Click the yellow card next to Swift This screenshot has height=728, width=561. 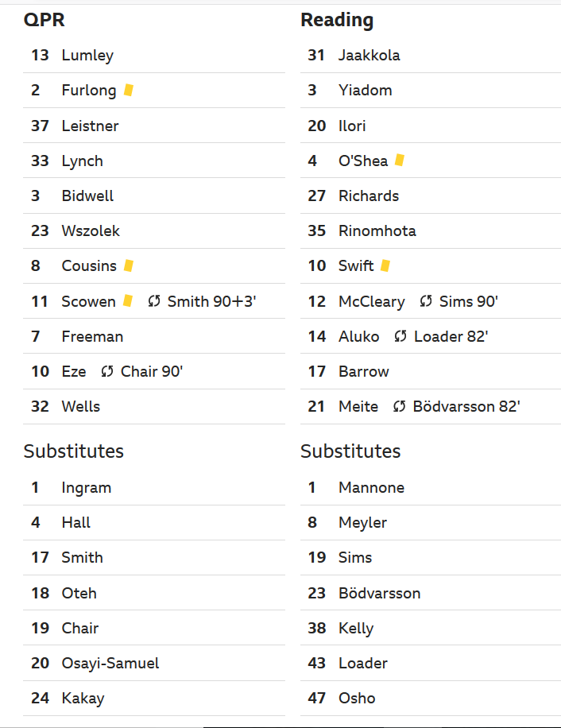pos(385,265)
